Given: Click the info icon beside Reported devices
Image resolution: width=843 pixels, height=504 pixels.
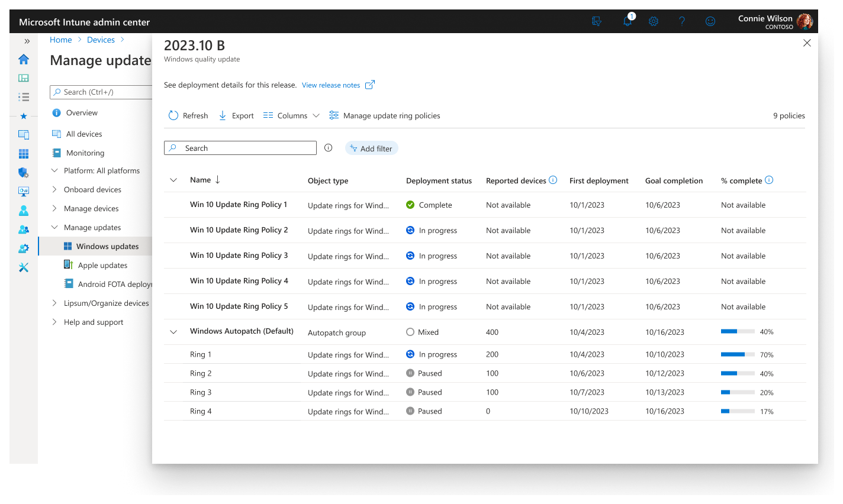Looking at the screenshot, I should click(553, 180).
